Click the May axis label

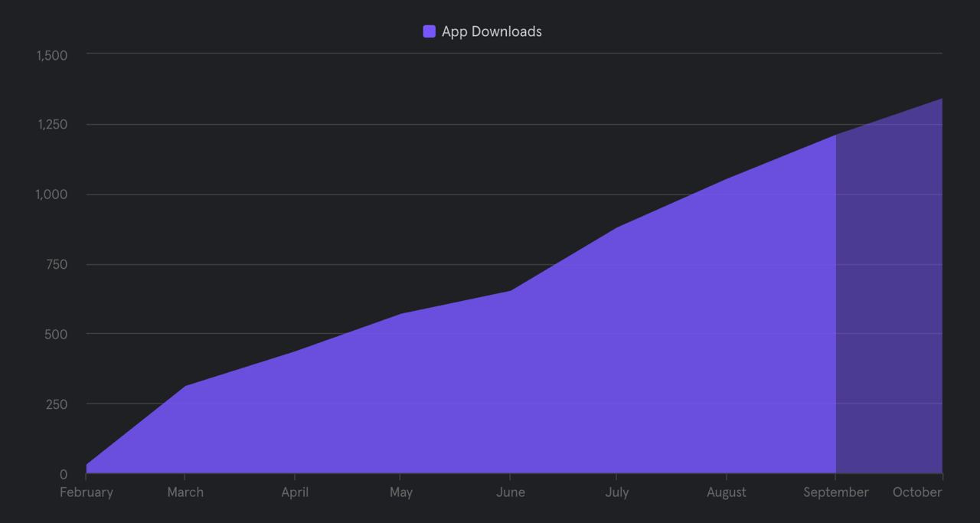[401, 492]
